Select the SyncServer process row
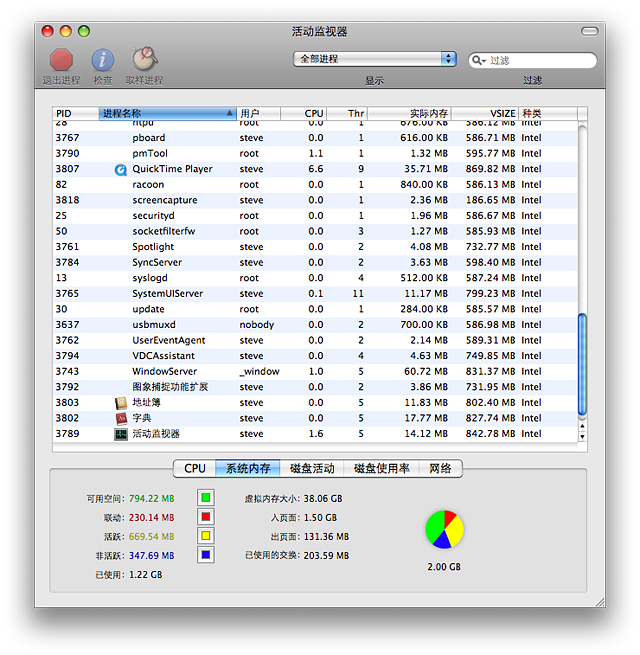 pyautogui.click(x=315, y=262)
